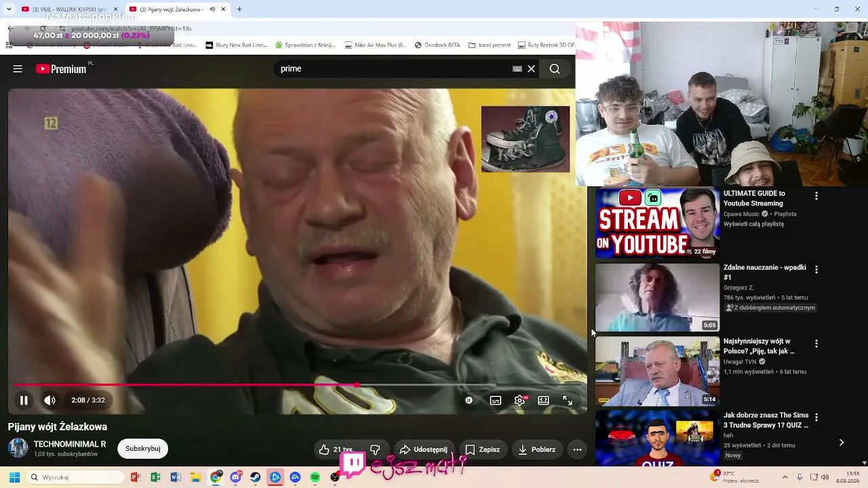Open the 'Bluzy New Bad Line' bookmark
This screenshot has width=868, height=488.
pos(236,45)
